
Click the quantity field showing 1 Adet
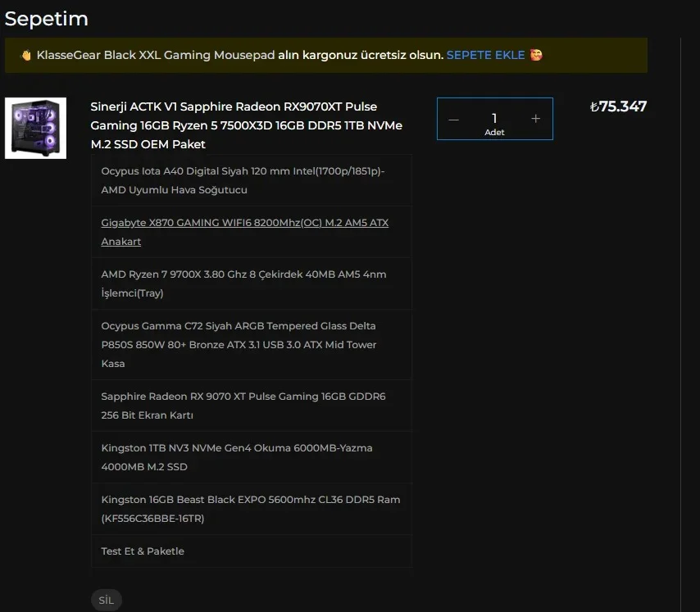click(x=494, y=119)
